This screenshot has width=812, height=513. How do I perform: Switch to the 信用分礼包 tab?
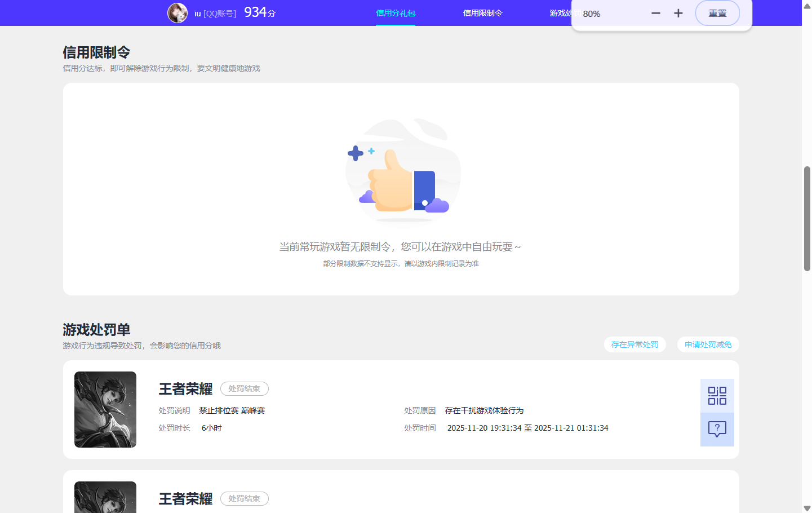(x=396, y=12)
